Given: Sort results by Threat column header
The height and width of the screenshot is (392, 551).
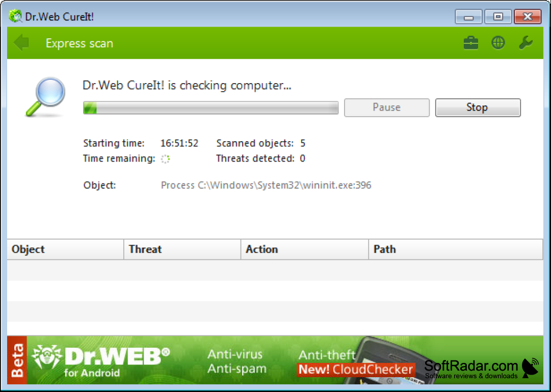Looking at the screenshot, I should click(x=182, y=249).
